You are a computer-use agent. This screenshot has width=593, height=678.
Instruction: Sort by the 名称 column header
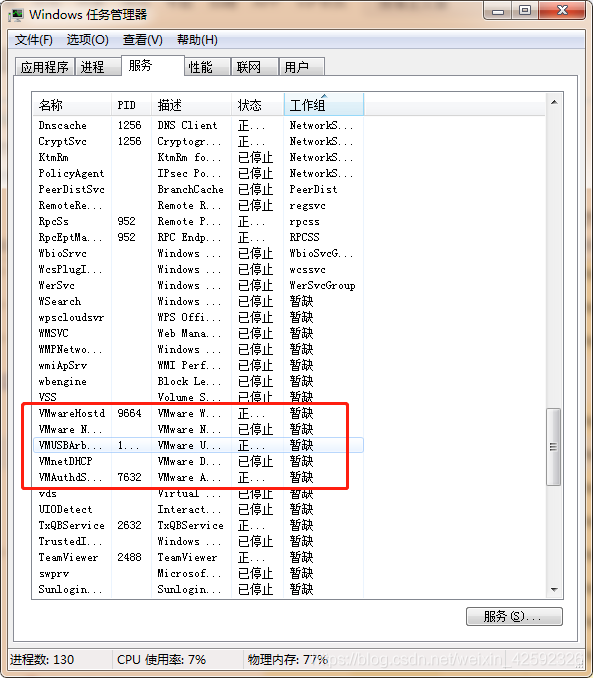pyautogui.click(x=72, y=104)
